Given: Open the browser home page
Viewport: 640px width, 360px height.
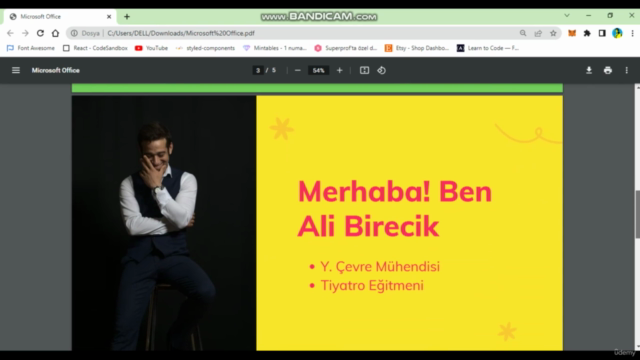Looking at the screenshot, I should (x=55, y=33).
